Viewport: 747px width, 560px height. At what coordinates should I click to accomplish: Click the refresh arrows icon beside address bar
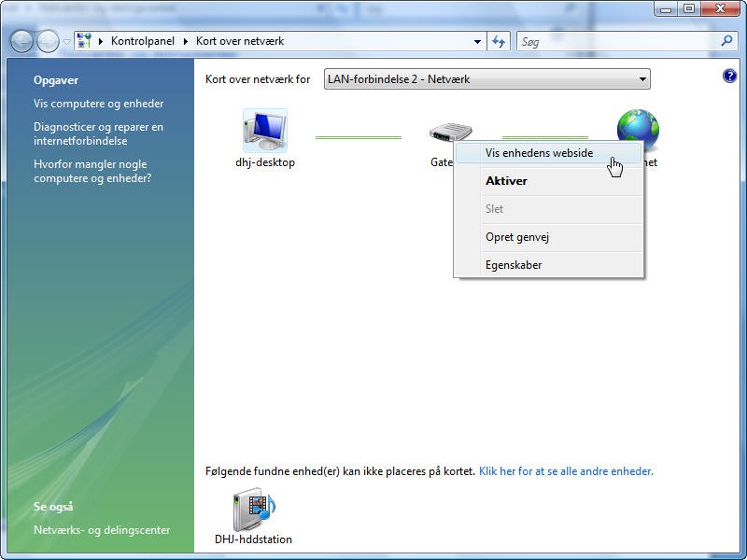pyautogui.click(x=499, y=41)
